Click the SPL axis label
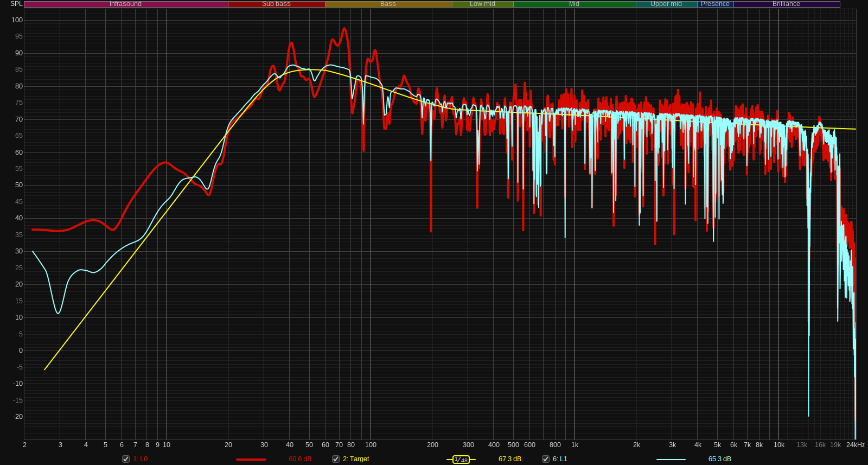868x465 pixels. click(x=16, y=4)
